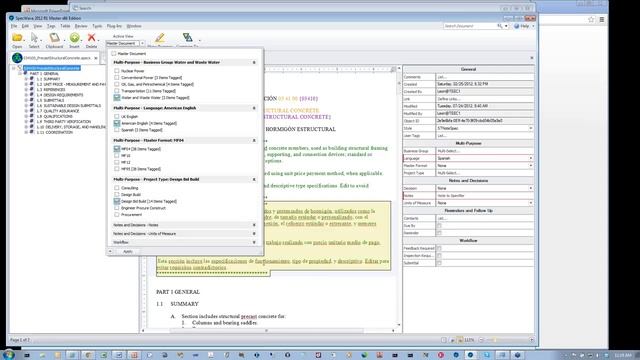The height and width of the screenshot is (360, 640).
Task: Collapse the Business Group section
Action: coord(254,62)
